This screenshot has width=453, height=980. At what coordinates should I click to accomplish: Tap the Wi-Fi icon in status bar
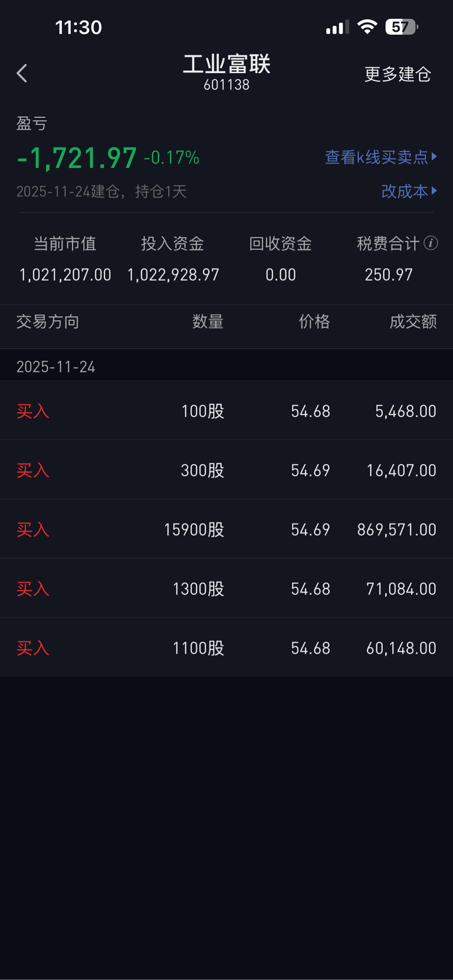tap(367, 27)
